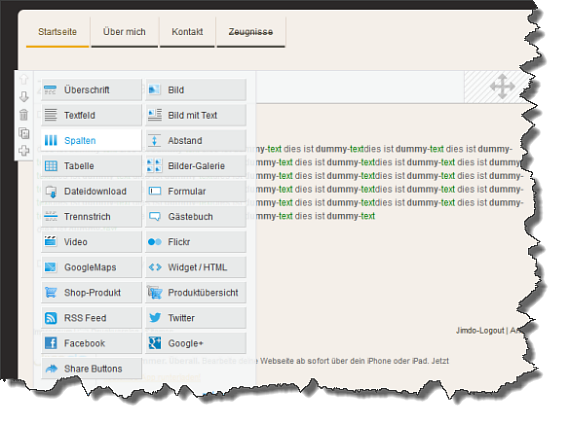562x422 pixels.
Task: Open the Zeugnisse tab
Action: [251, 32]
